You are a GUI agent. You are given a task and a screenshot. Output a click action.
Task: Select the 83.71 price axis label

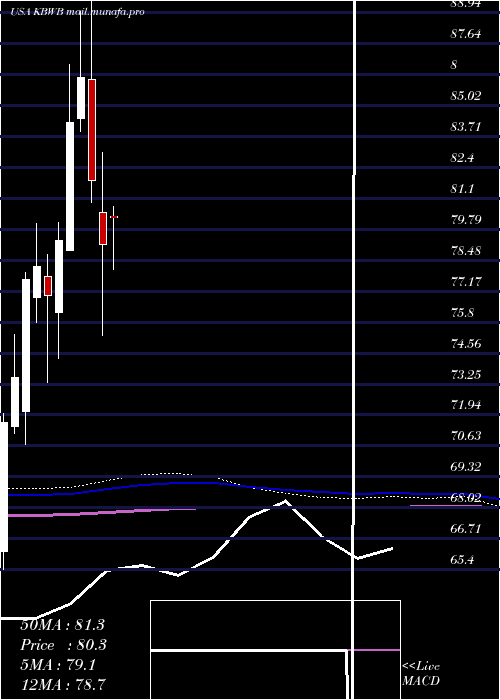pyautogui.click(x=466, y=126)
